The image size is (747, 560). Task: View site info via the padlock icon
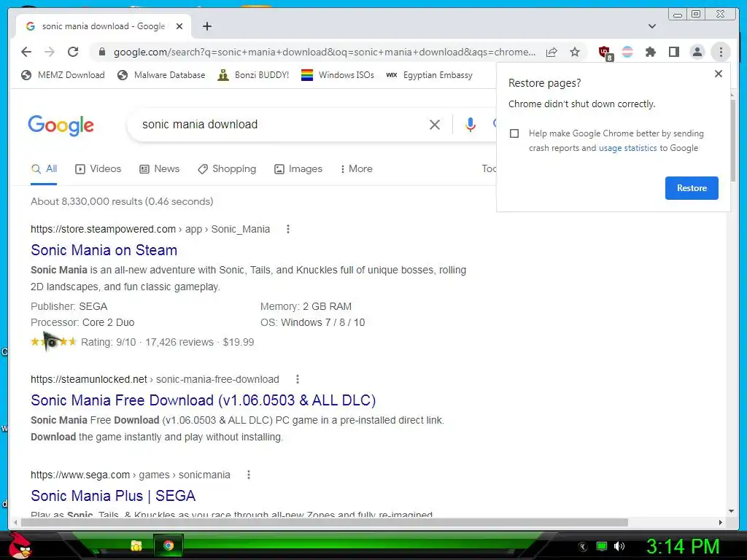point(102,52)
